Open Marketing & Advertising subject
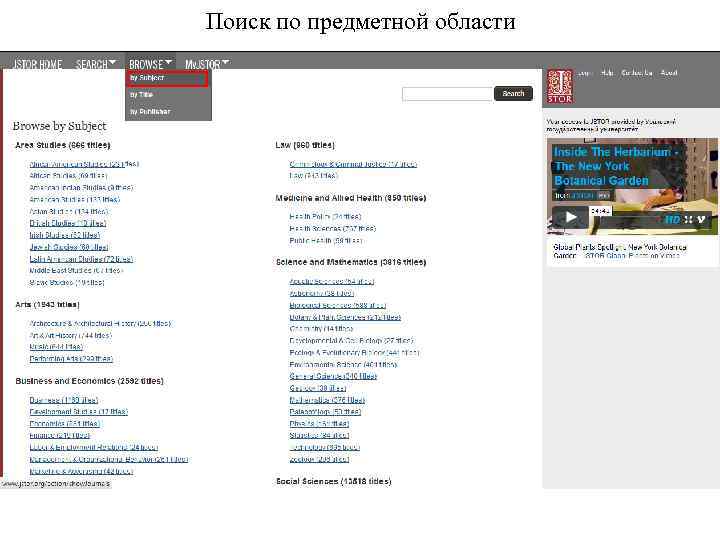 pyautogui.click(x=81, y=471)
